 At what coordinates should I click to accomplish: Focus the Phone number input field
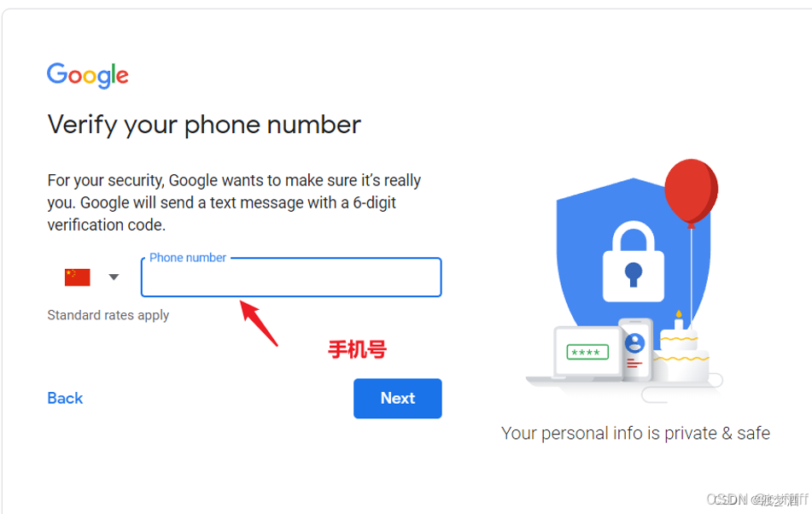click(291, 277)
